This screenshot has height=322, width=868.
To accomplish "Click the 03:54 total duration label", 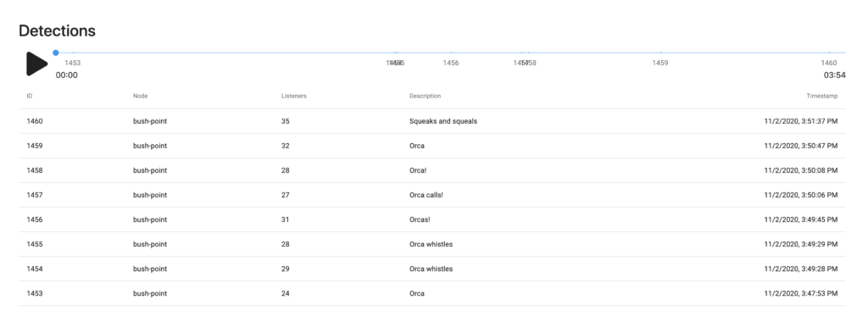I will pos(834,75).
